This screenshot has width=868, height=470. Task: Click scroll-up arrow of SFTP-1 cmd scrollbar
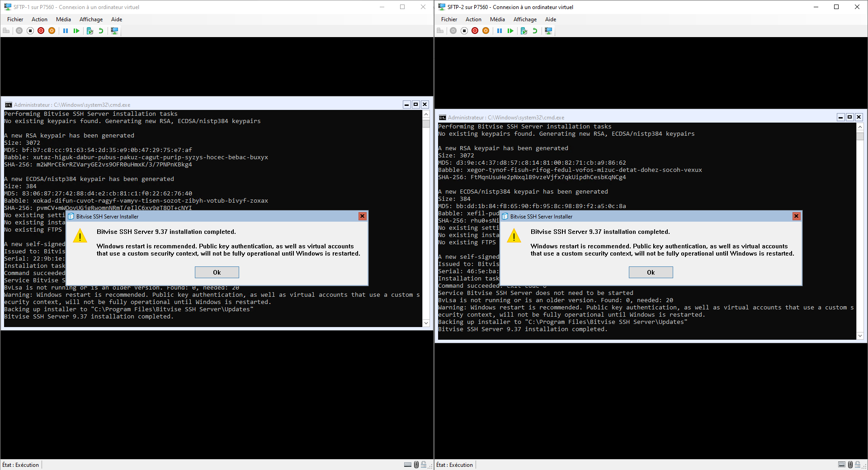[426, 114]
